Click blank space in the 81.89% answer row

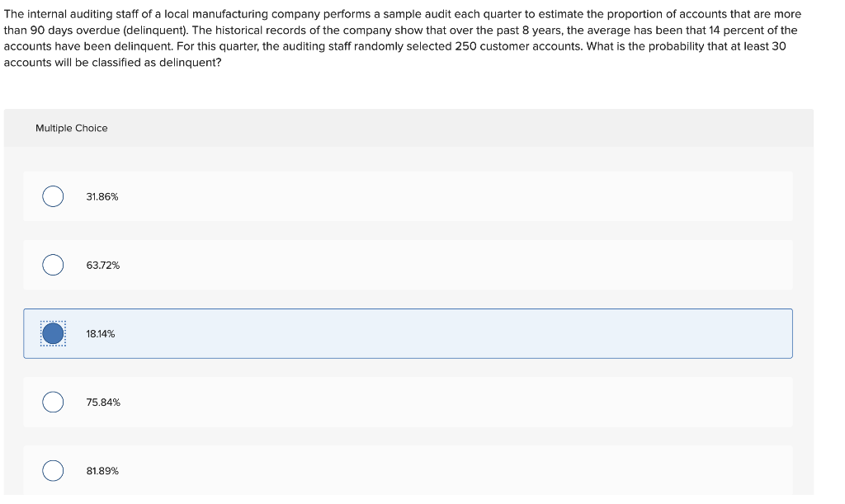pyautogui.click(x=453, y=471)
